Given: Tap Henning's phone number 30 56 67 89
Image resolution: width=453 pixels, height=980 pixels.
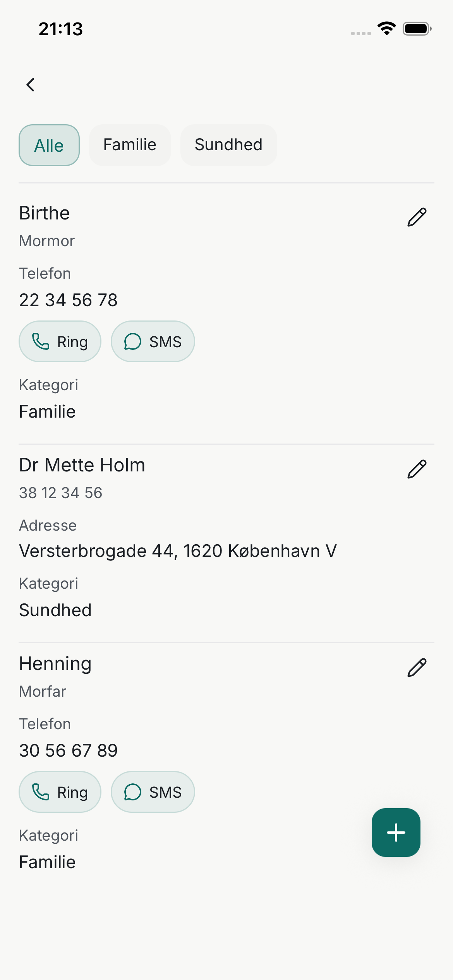Looking at the screenshot, I should click(68, 750).
